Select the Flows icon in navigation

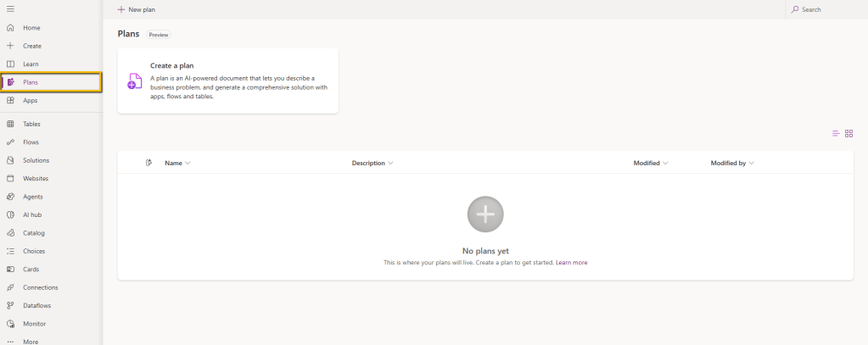click(10, 142)
